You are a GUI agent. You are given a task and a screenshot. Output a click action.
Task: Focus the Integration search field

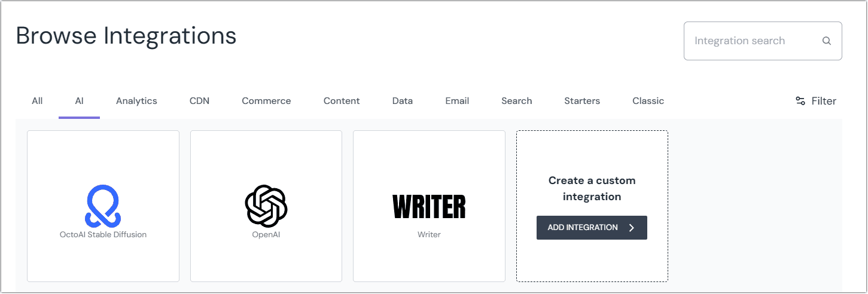763,41
